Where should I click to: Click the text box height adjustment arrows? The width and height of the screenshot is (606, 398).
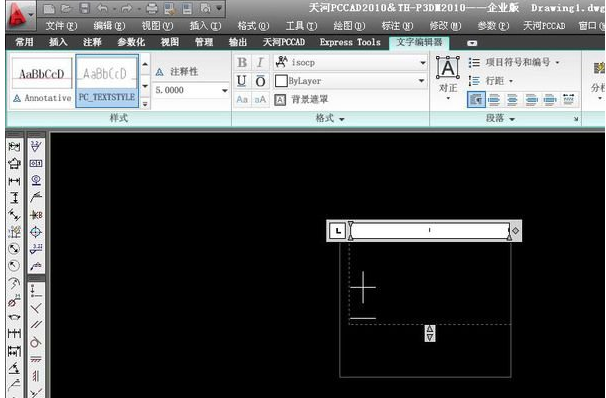click(430, 333)
